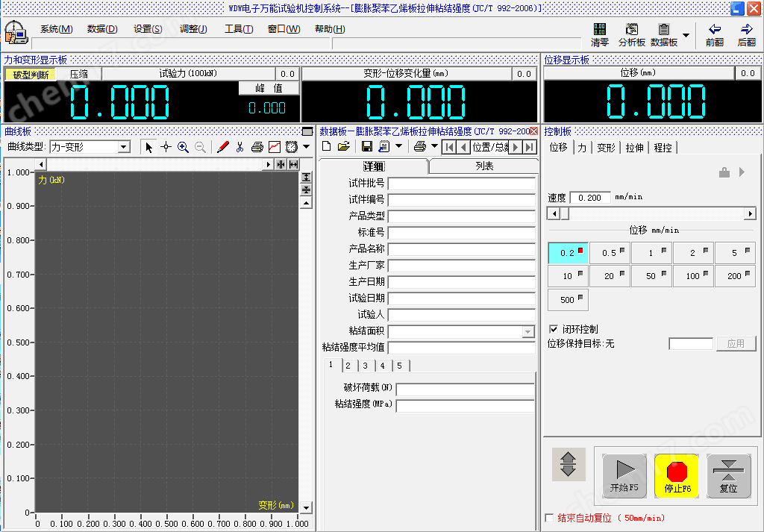Click the speed slider right arrow
764x532 pixels.
pos(751,213)
